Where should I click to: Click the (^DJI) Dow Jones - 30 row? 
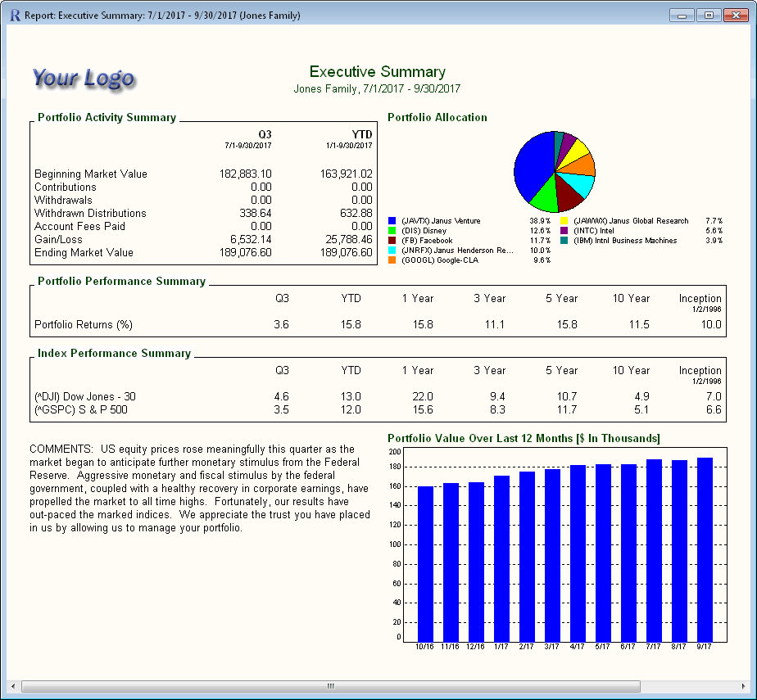click(x=378, y=396)
